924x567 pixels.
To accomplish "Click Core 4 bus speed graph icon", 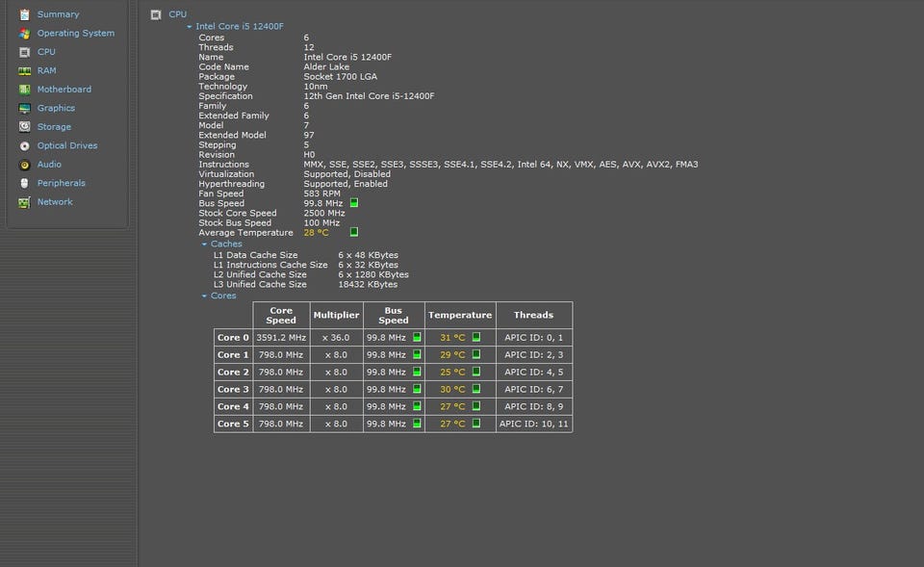I will (417, 406).
